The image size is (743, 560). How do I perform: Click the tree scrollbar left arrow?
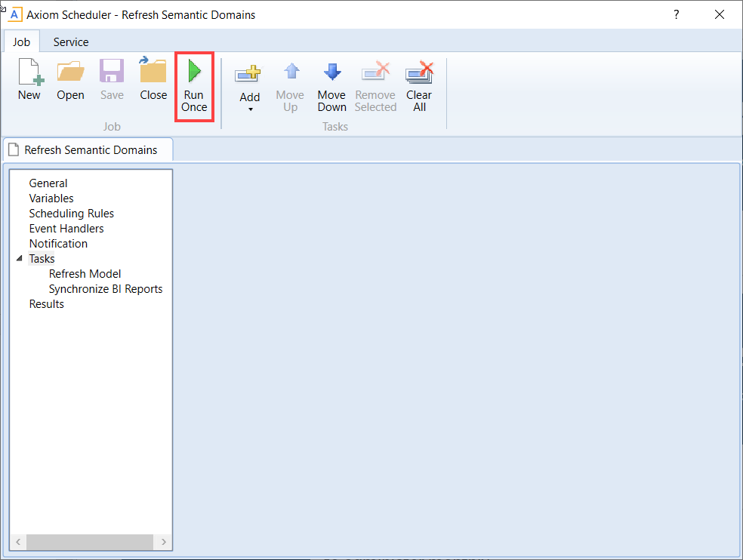tap(18, 542)
